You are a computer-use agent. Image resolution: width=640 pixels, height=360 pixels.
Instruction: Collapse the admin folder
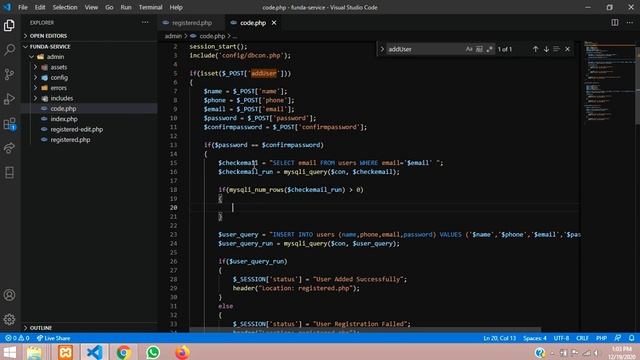pos(89,57)
